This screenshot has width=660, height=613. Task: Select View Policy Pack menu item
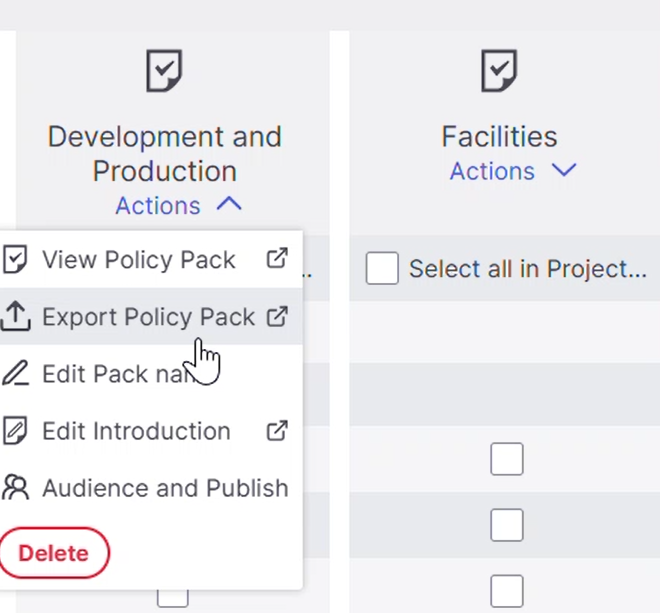point(139,260)
